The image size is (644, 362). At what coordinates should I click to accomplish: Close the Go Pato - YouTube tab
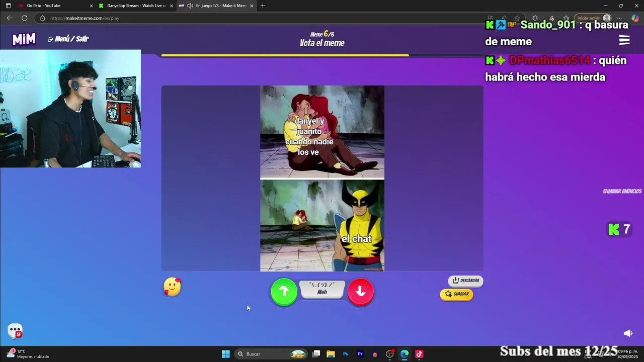91,6
